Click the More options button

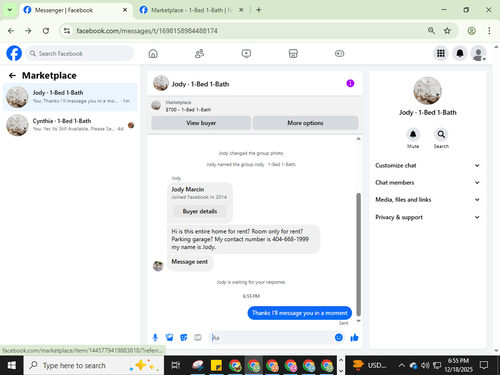305,123
